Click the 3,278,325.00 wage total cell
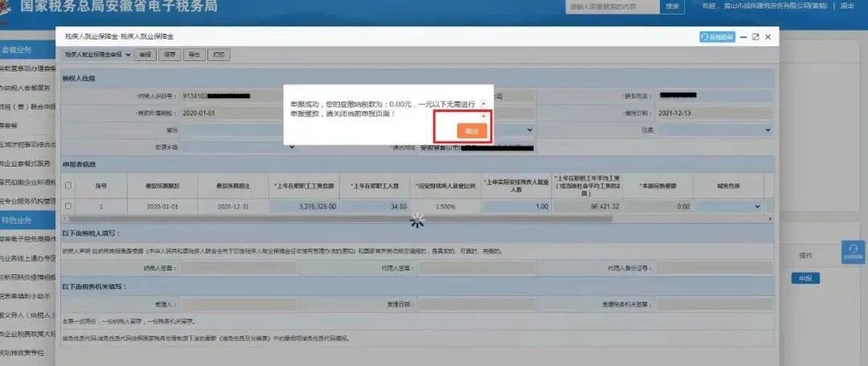868x366 pixels. 303,206
